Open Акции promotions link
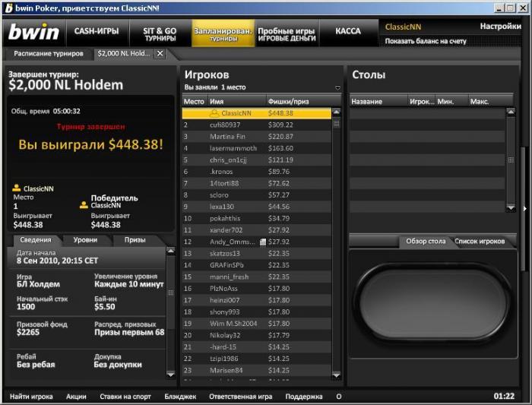532x405 pixels. click(x=76, y=396)
